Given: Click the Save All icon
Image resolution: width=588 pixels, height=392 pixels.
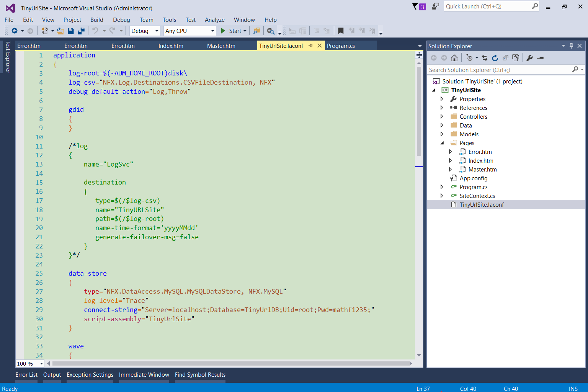Looking at the screenshot, I should point(81,31).
